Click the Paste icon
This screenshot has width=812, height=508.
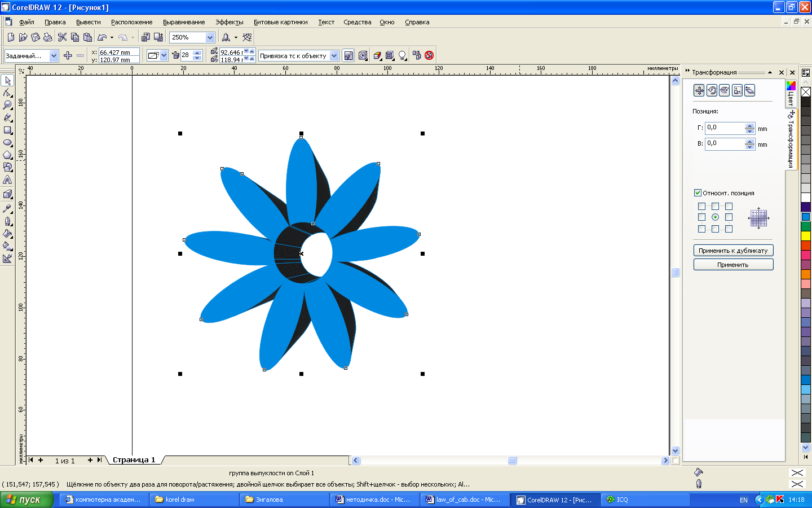click(x=87, y=37)
